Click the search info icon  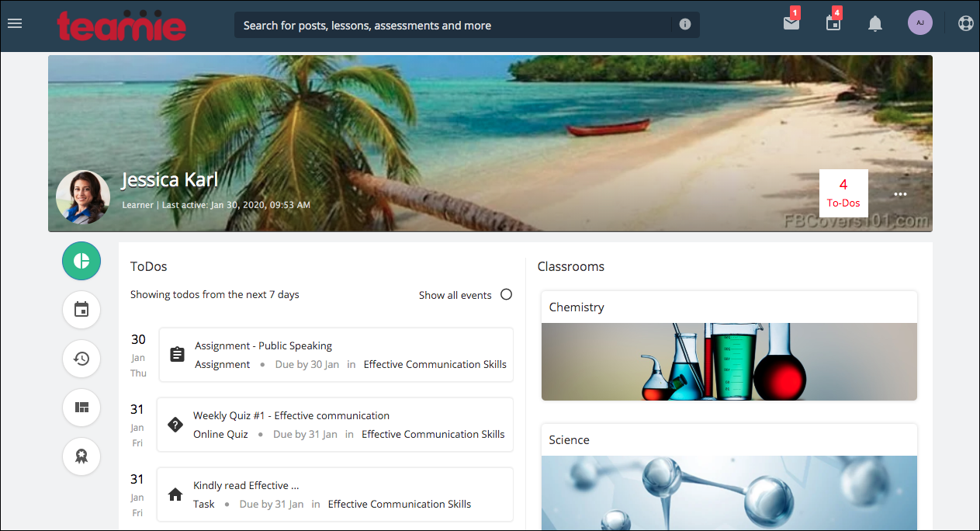[685, 24]
